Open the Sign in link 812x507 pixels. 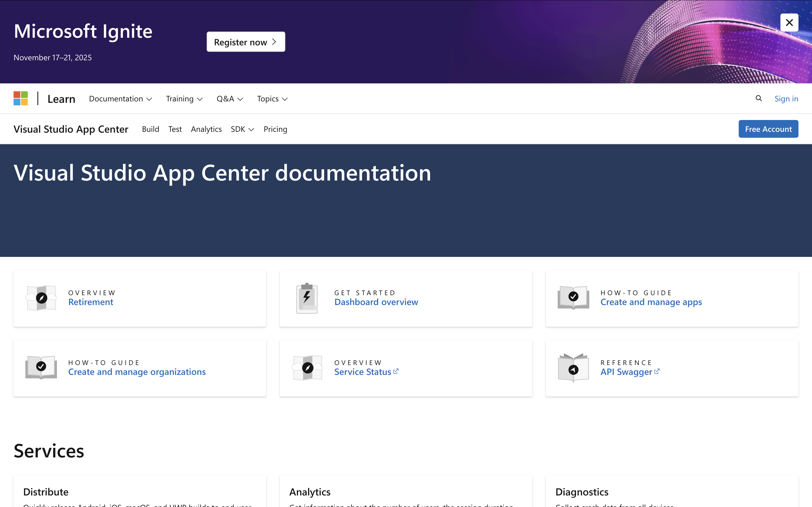[x=786, y=99]
